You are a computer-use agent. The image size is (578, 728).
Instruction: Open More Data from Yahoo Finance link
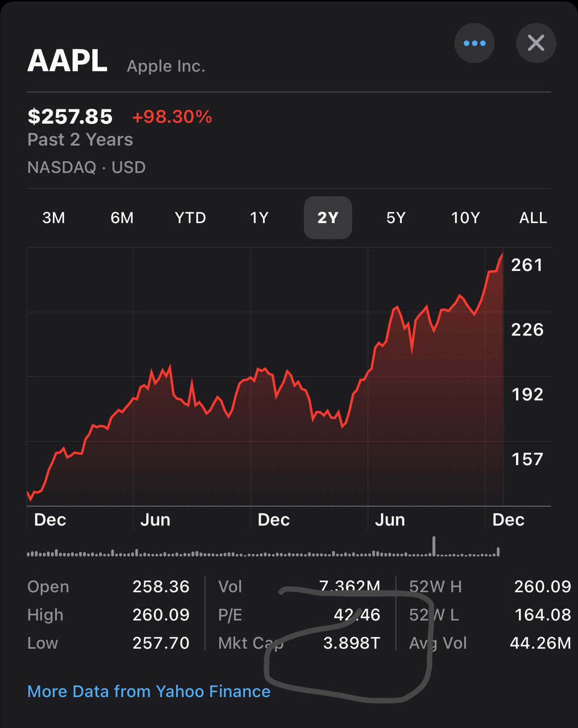(x=149, y=691)
